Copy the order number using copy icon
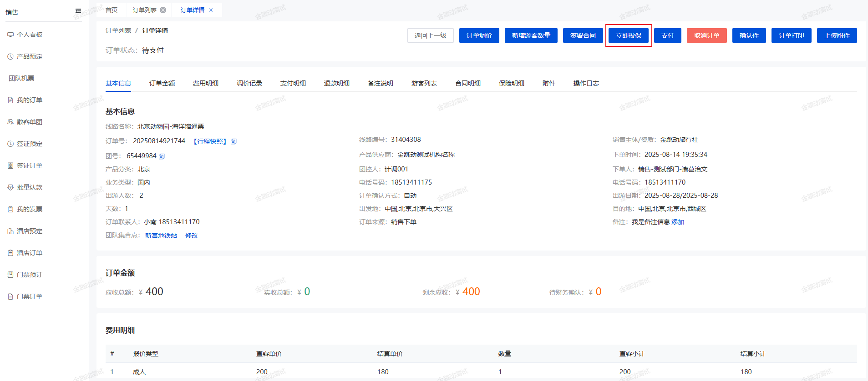 pyautogui.click(x=233, y=141)
